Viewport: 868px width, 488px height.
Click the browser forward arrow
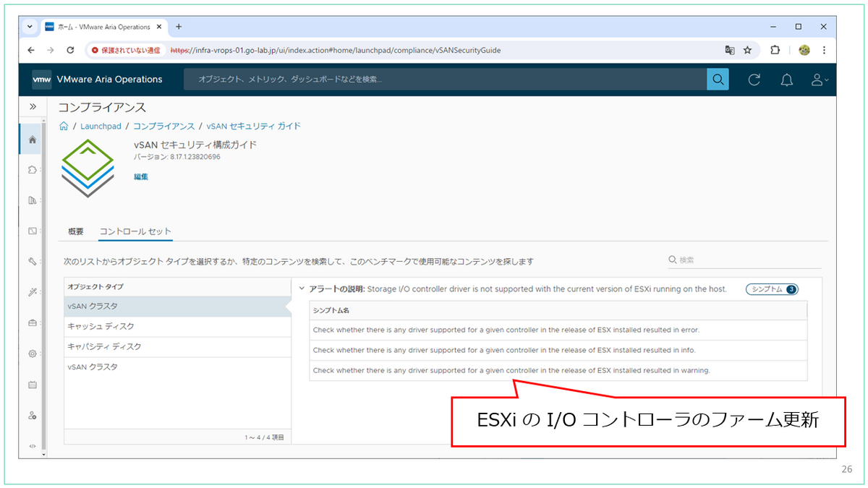point(50,51)
